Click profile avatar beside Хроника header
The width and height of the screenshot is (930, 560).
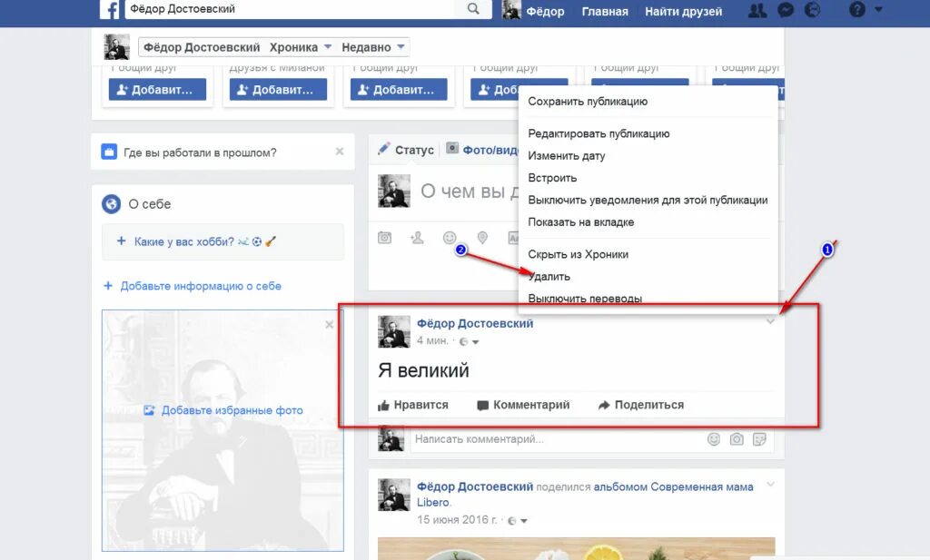(117, 47)
